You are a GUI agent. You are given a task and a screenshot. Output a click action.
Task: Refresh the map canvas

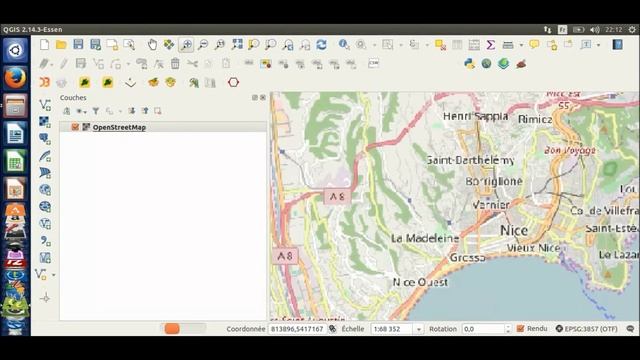coord(322,44)
